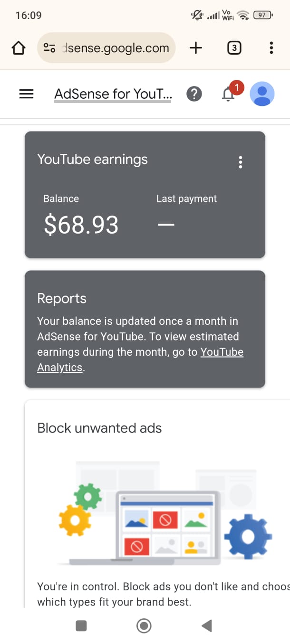The image size is (290, 644).
Task: Open the hamburger navigation menu
Action: pos(26,94)
